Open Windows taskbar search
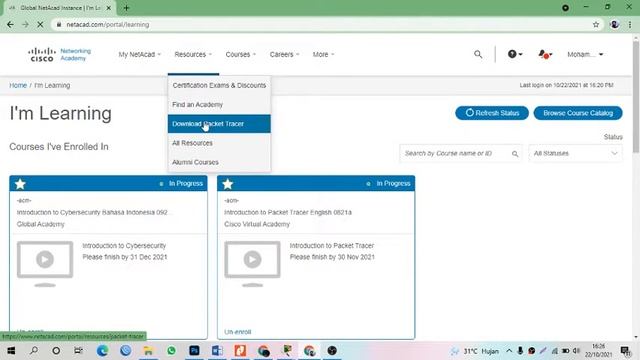The height and width of the screenshot is (360, 640). coord(34,351)
